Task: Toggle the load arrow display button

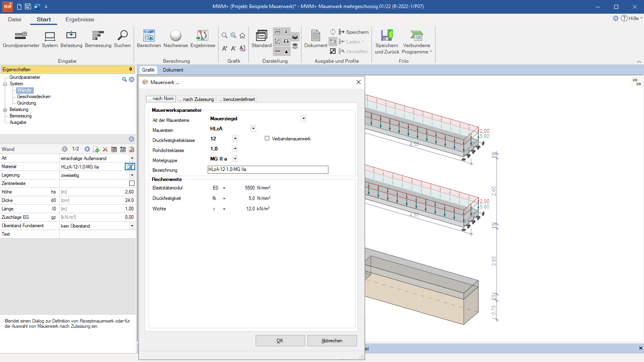Action: click(x=286, y=32)
